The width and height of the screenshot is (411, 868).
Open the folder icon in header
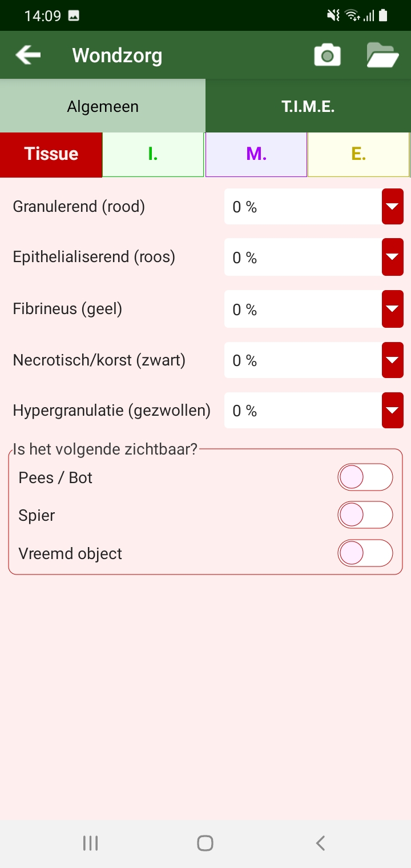tap(382, 56)
